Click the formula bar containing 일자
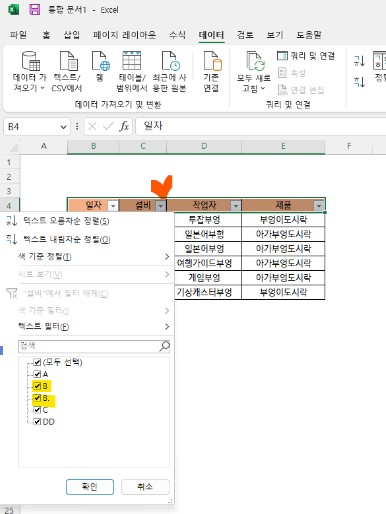The width and height of the screenshot is (386, 514). (261, 126)
